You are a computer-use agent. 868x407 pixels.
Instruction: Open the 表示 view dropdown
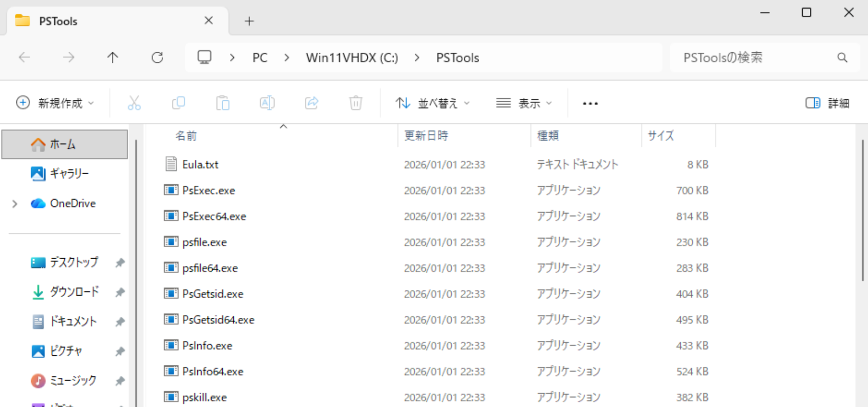coord(524,103)
